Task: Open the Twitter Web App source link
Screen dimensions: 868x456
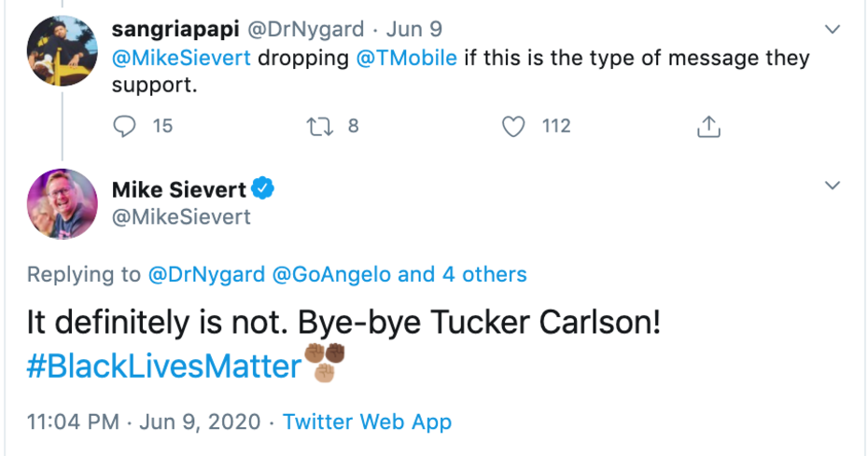Action: click(x=367, y=421)
